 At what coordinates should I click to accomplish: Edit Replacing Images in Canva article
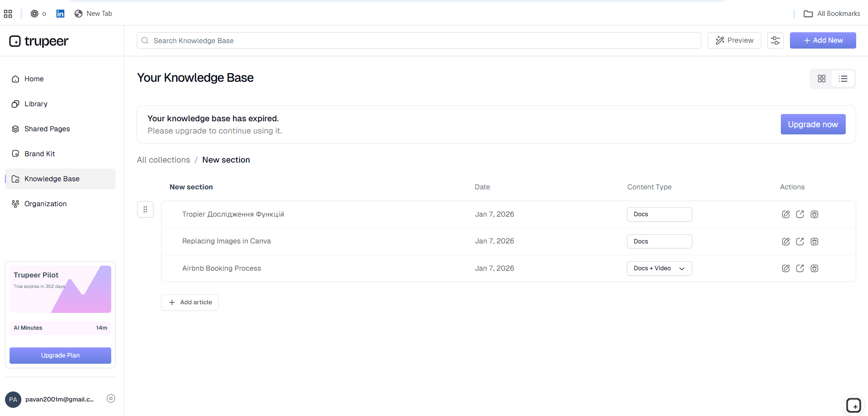[x=786, y=242]
